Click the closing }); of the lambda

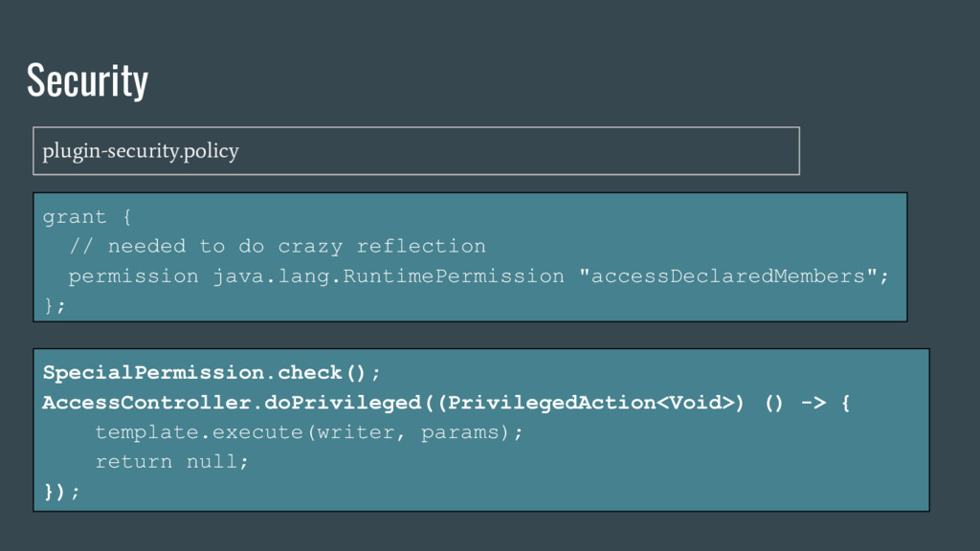[61, 492]
